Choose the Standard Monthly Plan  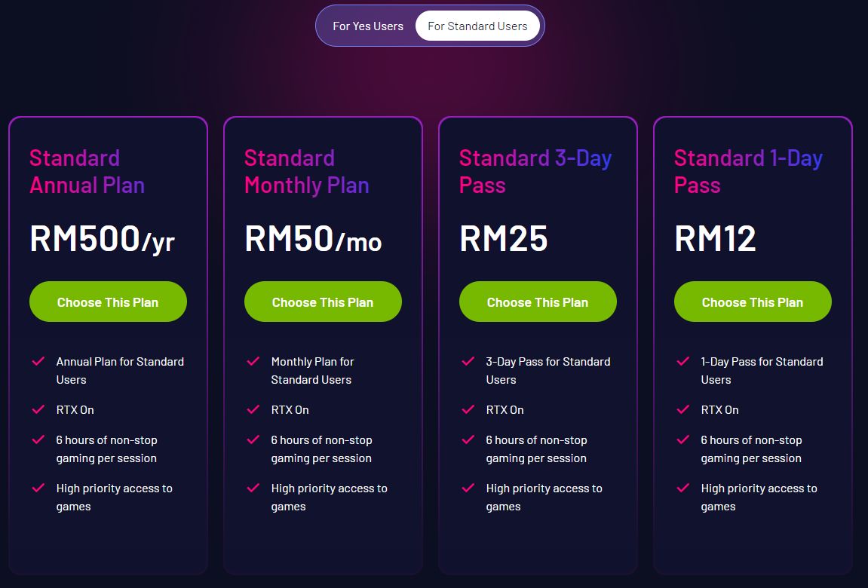pos(323,302)
